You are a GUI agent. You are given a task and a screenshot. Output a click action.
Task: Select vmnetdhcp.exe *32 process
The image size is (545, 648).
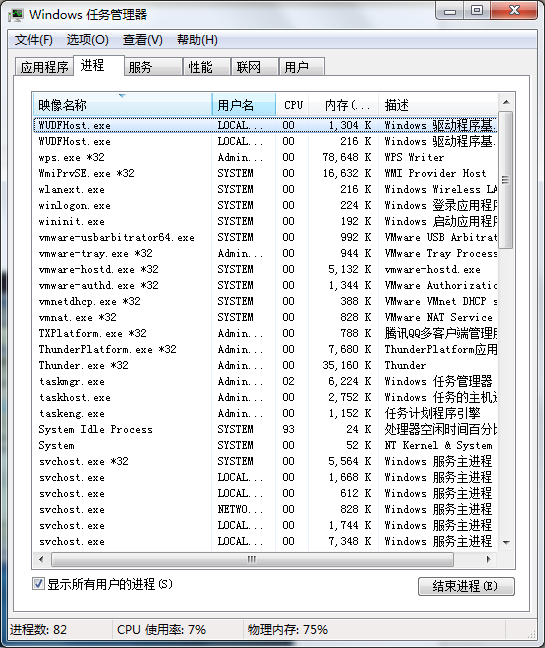(265, 301)
